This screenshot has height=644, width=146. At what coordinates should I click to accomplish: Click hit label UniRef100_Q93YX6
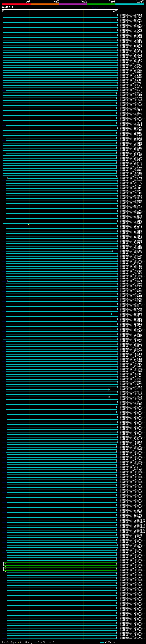pos(131,344)
